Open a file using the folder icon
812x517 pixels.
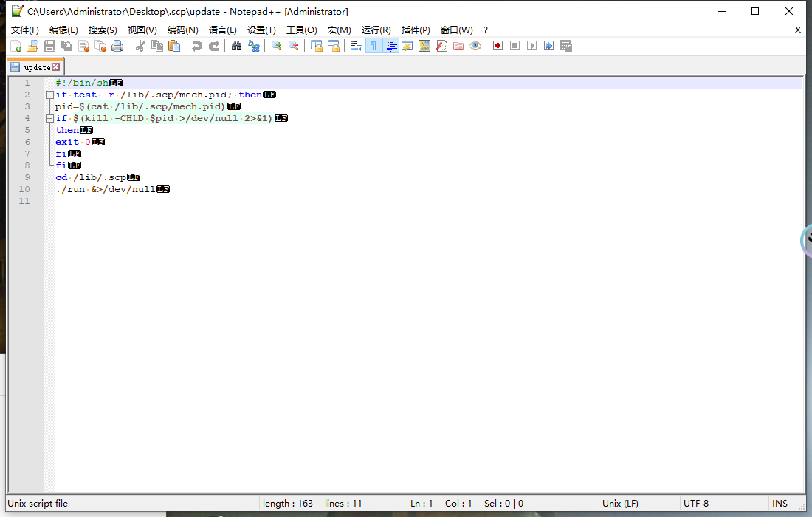tap(32, 46)
